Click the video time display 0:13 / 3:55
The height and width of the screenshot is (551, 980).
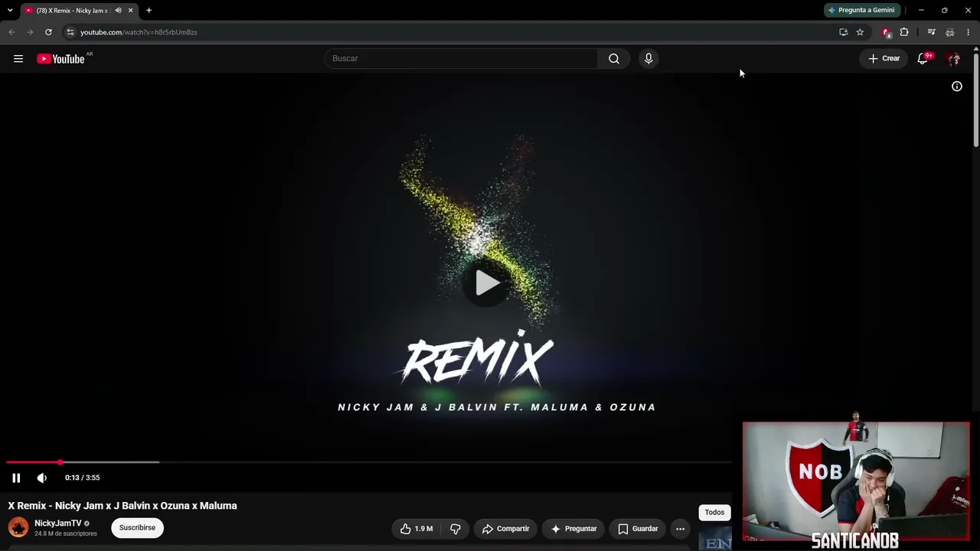click(83, 478)
